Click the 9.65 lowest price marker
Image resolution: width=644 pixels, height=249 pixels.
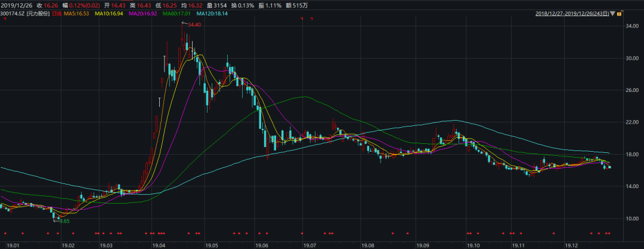(x=63, y=221)
